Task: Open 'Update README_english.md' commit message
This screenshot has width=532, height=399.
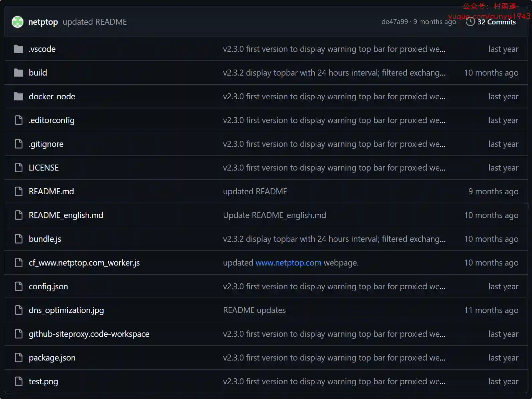Action: click(x=275, y=215)
